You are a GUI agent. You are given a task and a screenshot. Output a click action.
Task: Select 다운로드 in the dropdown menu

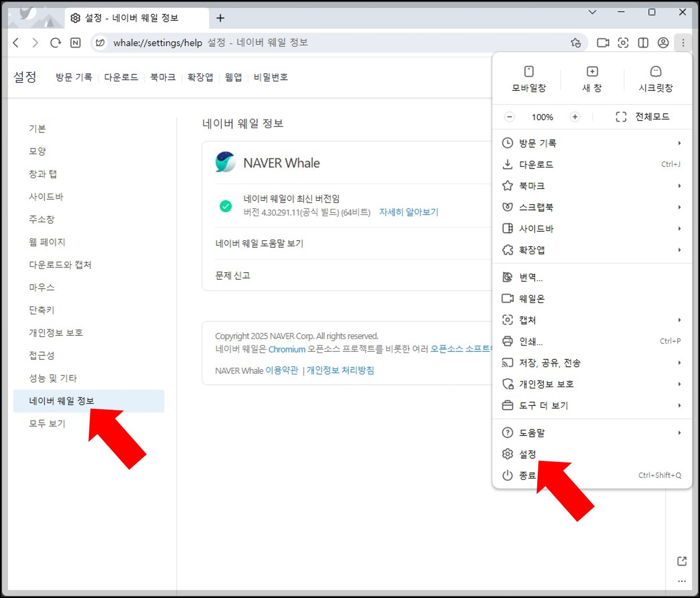(x=592, y=164)
